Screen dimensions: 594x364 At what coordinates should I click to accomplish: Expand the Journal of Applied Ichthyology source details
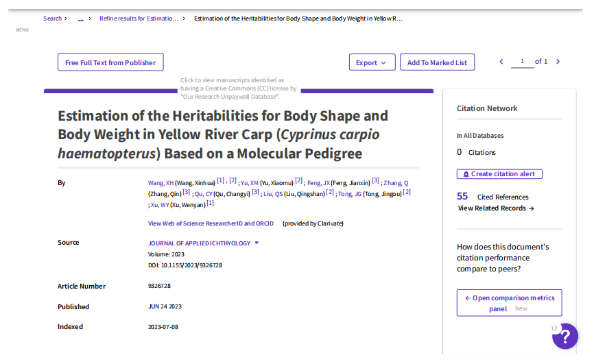pos(257,243)
